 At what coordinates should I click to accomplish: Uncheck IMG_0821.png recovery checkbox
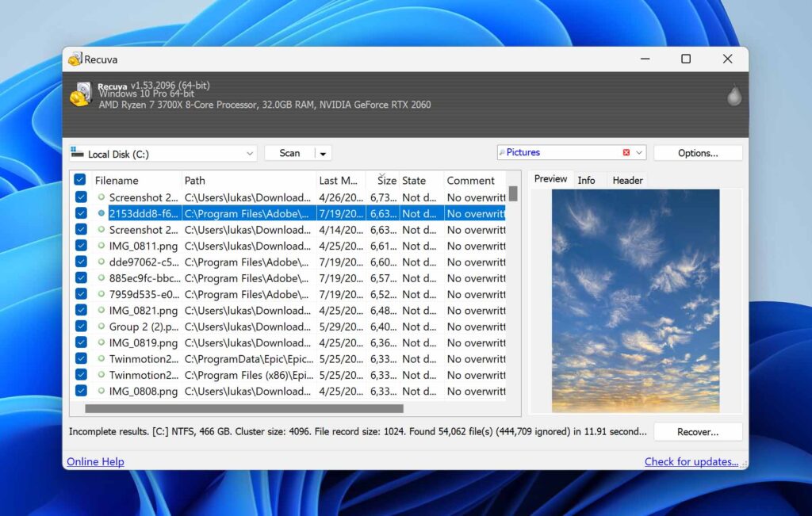(80, 310)
